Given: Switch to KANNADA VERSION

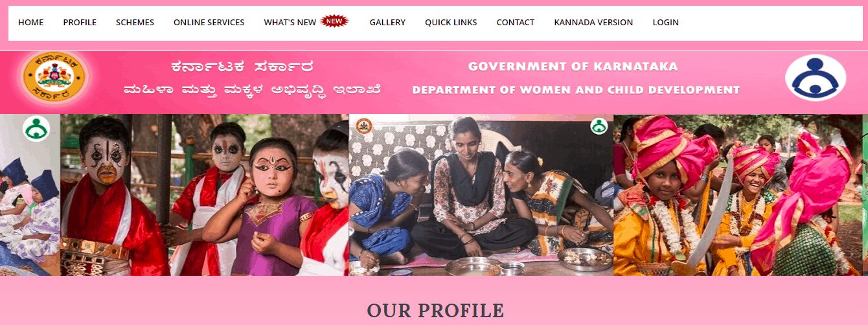Looking at the screenshot, I should click(x=593, y=22).
